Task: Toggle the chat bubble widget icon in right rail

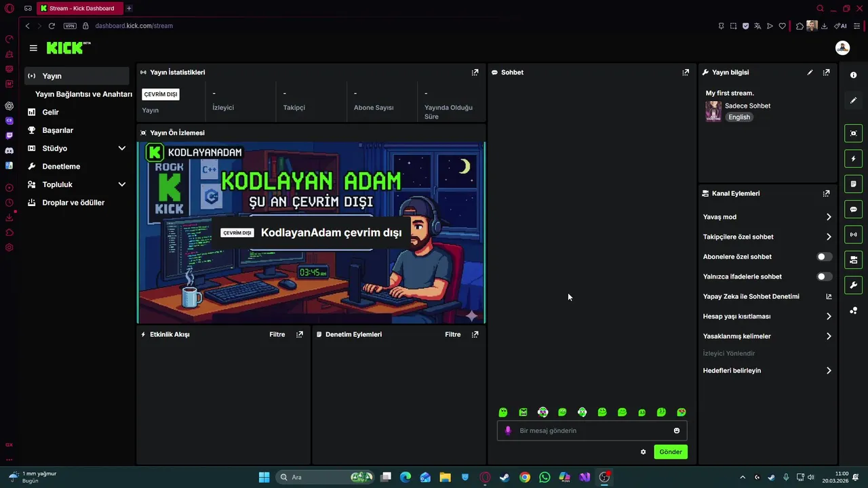Action: [853, 209]
